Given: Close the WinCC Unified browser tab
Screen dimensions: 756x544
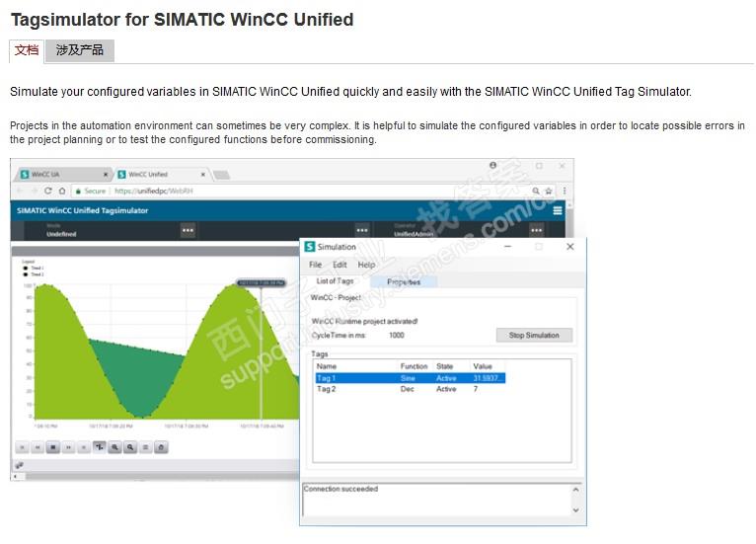Looking at the screenshot, I should point(203,174).
